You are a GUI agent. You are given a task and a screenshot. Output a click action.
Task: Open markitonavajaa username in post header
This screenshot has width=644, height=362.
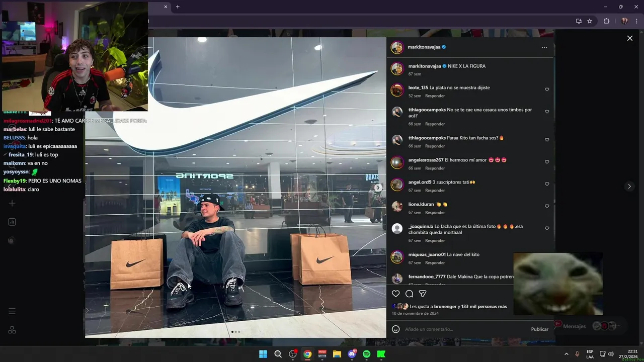point(424,47)
